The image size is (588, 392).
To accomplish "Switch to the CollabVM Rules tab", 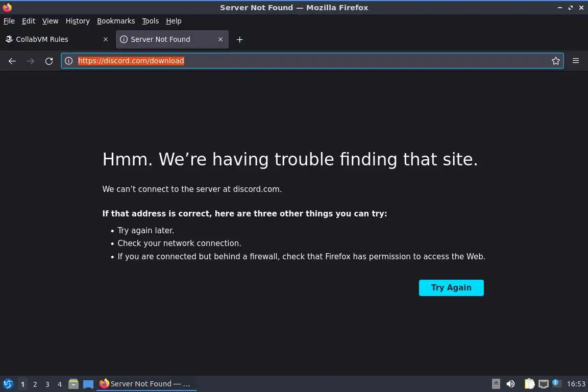I will [56, 39].
